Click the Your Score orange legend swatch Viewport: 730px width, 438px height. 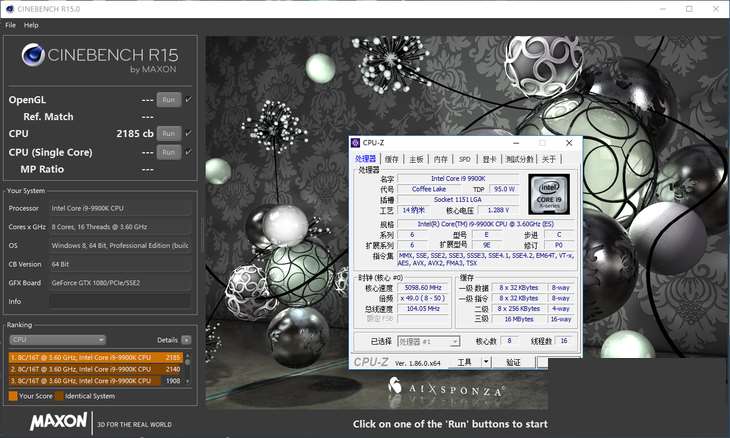point(13,396)
